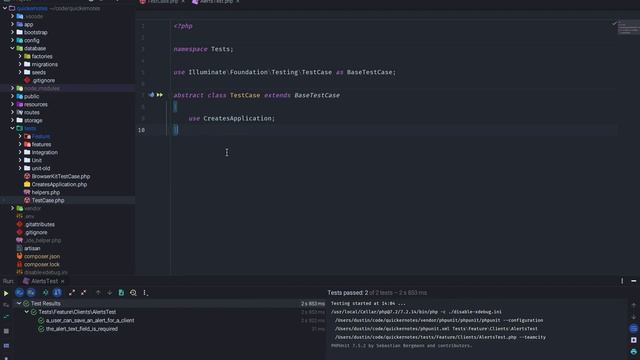Toggle soft-wrap in console output
The height and width of the screenshot is (360, 640).
pos(633,329)
